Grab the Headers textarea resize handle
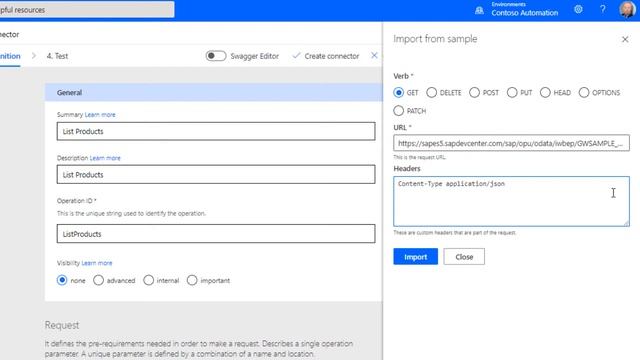The height and width of the screenshot is (360, 640). pyautogui.click(x=626, y=223)
